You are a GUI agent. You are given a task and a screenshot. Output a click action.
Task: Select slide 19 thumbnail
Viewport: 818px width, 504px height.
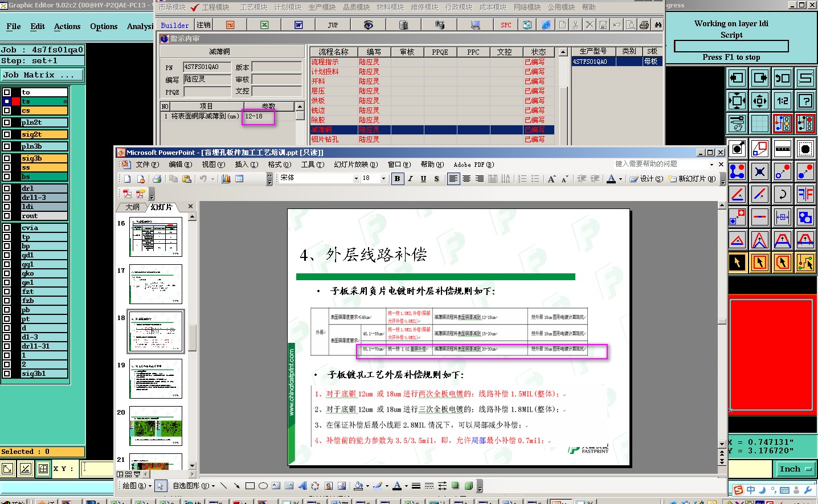156,379
